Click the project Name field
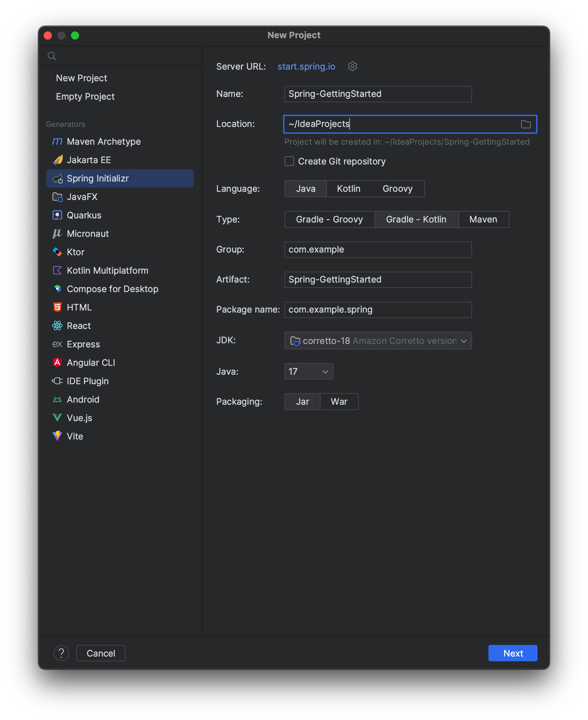588x720 pixels. (x=378, y=94)
